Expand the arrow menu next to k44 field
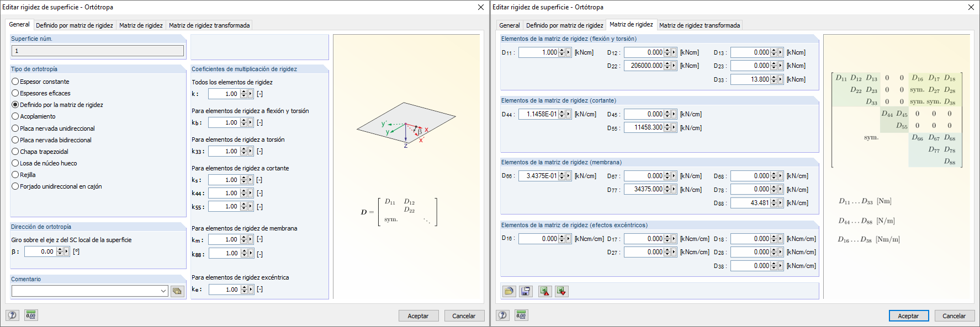 pyautogui.click(x=250, y=193)
